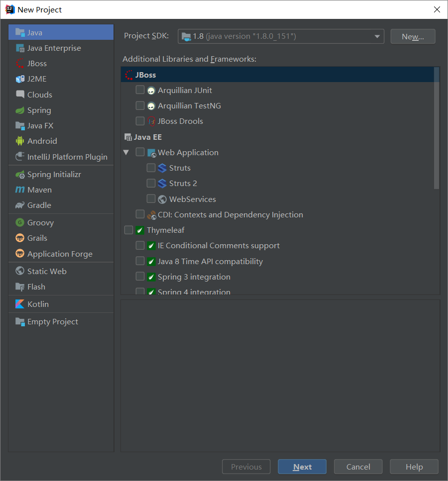Click the Gradle elephant icon
The image size is (448, 481).
(20, 205)
